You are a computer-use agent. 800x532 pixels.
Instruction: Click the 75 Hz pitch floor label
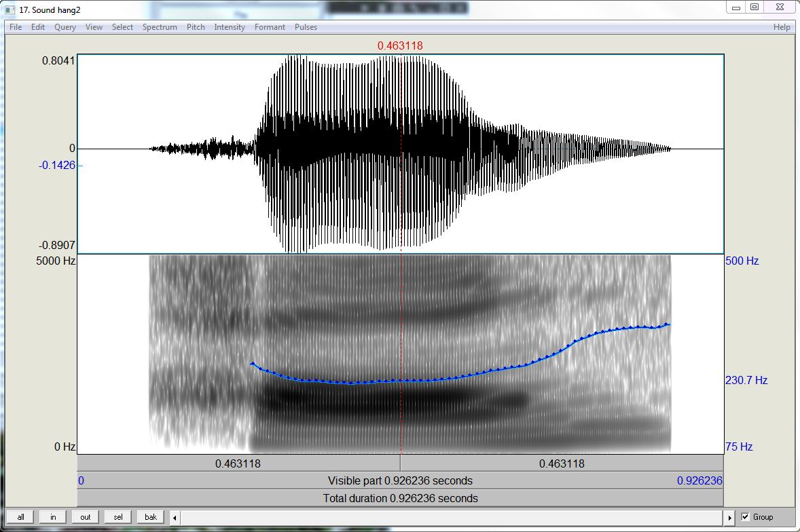point(739,447)
